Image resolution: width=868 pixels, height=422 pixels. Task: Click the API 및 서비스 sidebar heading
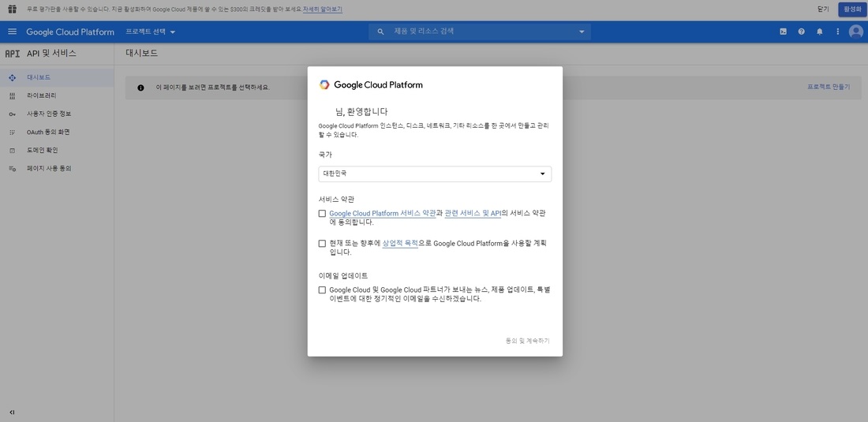51,54
